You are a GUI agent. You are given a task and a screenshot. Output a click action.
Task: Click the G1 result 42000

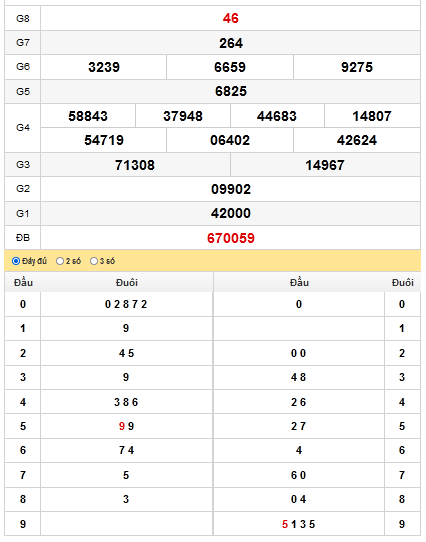tap(231, 213)
